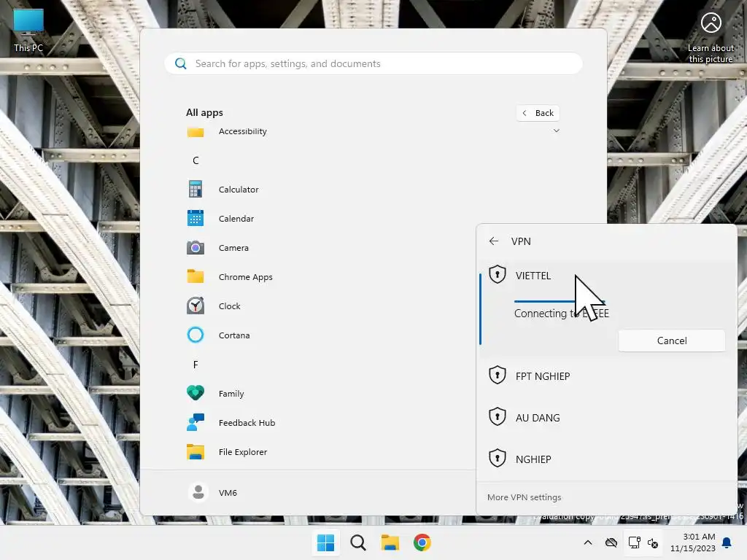The width and height of the screenshot is (747, 560).
Task: Open the Cortana circle icon
Action: [196, 335]
